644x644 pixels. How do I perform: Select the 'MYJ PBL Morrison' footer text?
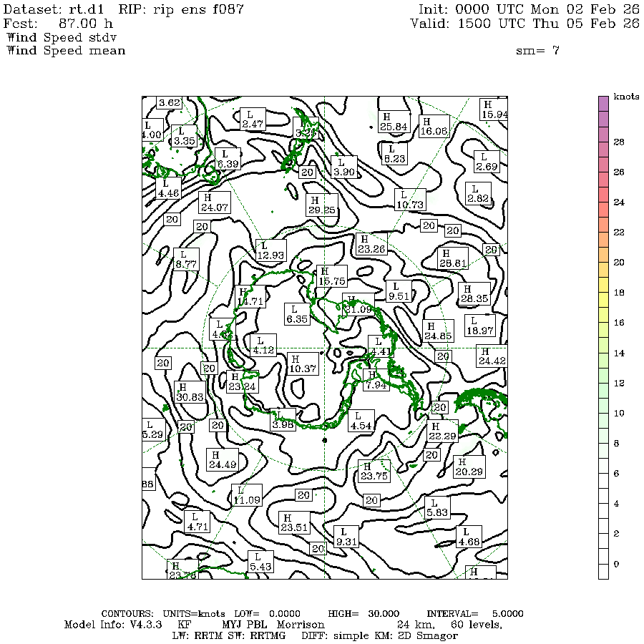point(273,625)
